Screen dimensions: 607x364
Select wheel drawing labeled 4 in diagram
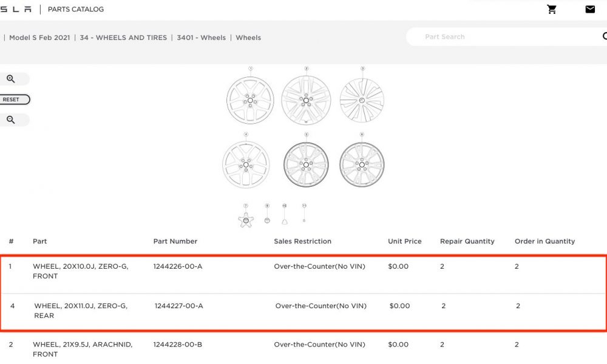pyautogui.click(x=246, y=164)
